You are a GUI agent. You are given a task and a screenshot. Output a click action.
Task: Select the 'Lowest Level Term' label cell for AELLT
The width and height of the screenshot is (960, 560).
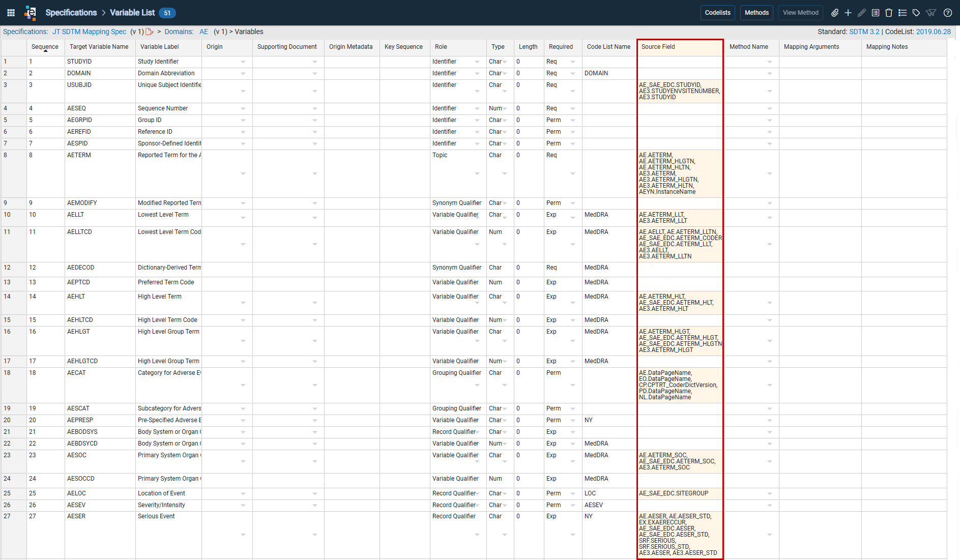coord(168,218)
